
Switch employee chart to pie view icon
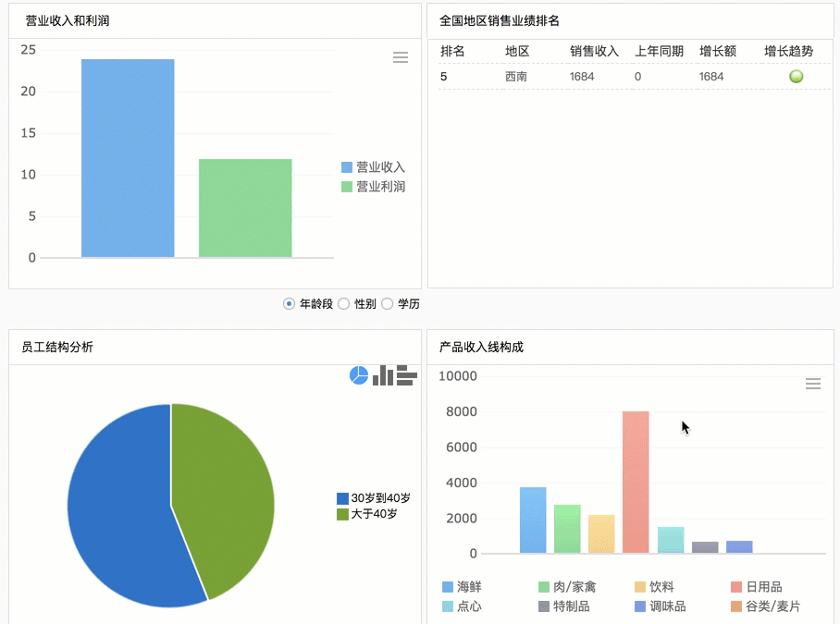pyautogui.click(x=359, y=375)
